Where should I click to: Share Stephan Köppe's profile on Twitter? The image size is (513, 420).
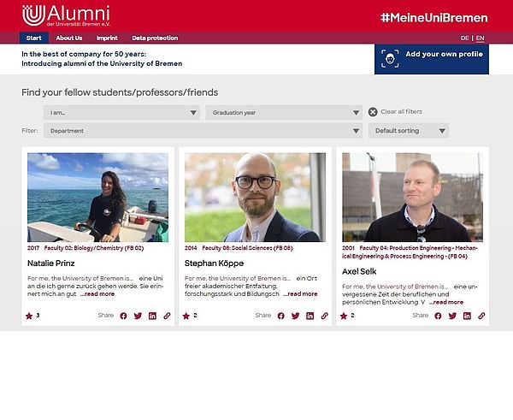tap(295, 316)
